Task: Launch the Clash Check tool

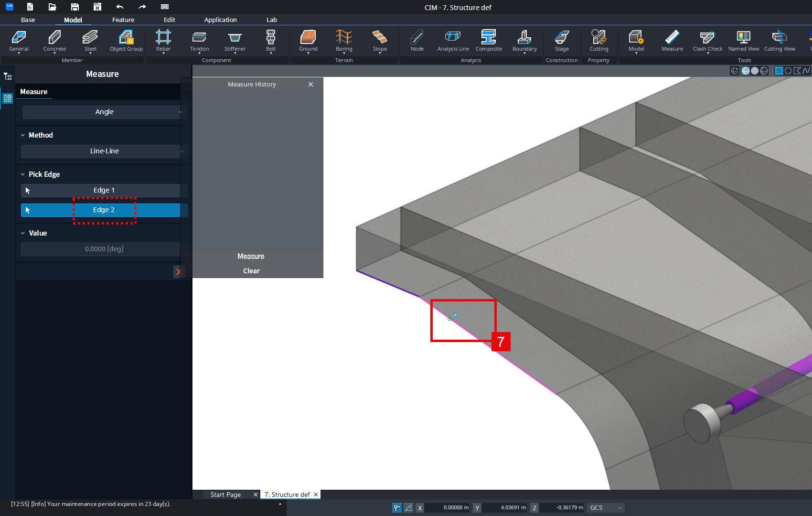Action: click(x=707, y=41)
